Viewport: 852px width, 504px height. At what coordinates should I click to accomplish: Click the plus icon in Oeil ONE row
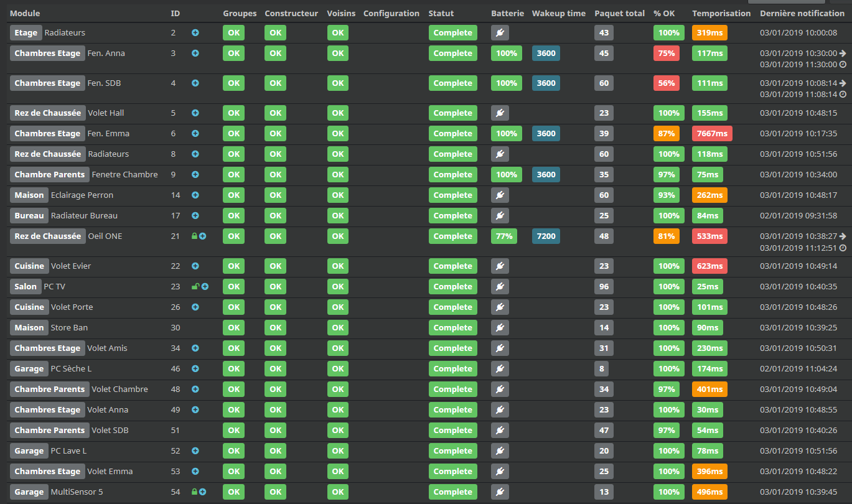[203, 236]
